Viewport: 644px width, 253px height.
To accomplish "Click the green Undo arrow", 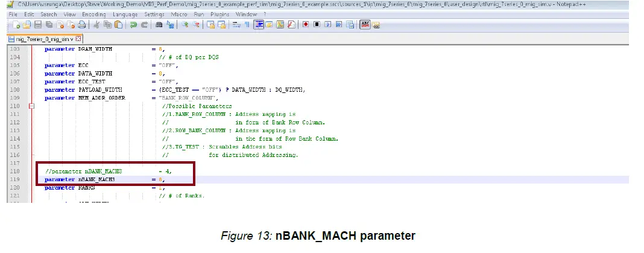I will point(133,25).
